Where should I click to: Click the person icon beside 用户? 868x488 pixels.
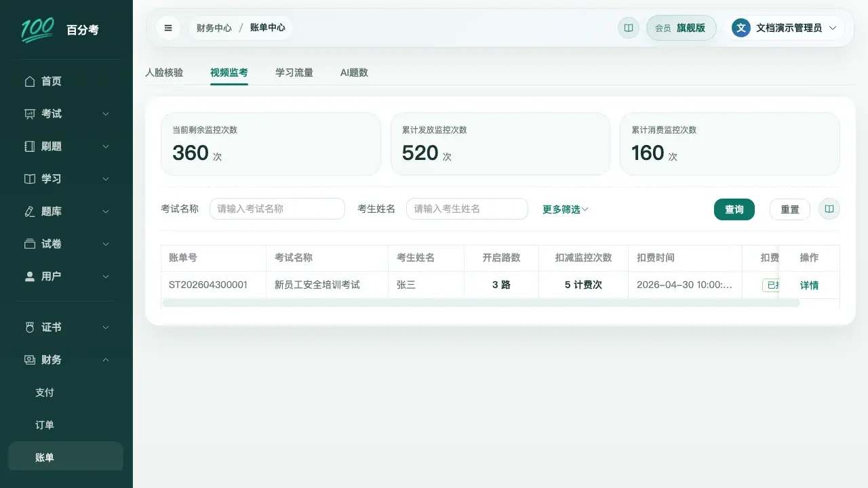point(29,277)
